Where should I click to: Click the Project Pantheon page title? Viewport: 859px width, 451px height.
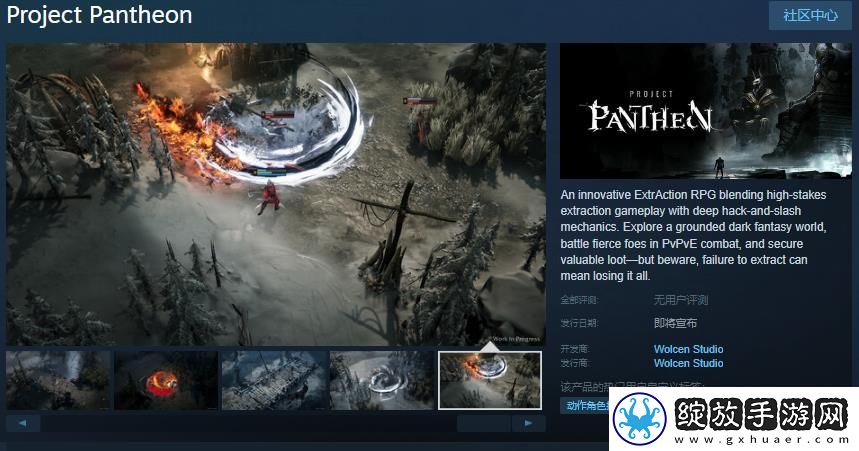click(x=100, y=15)
